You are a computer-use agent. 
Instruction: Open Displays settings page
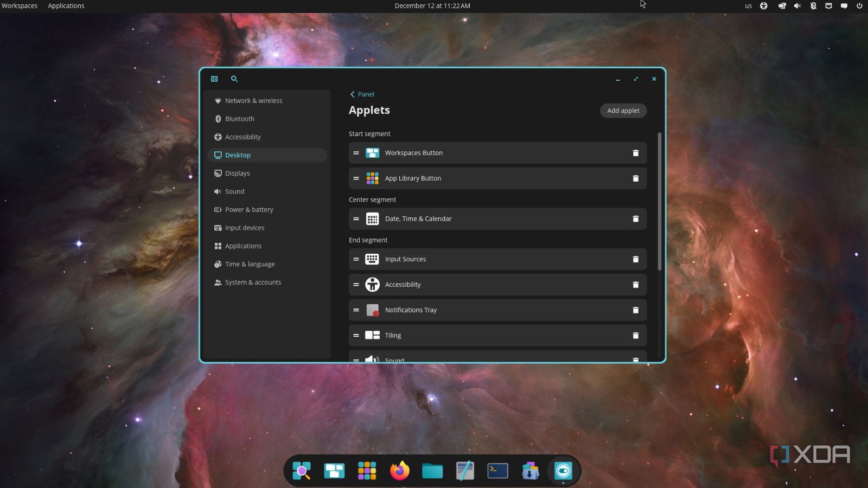click(x=267, y=174)
